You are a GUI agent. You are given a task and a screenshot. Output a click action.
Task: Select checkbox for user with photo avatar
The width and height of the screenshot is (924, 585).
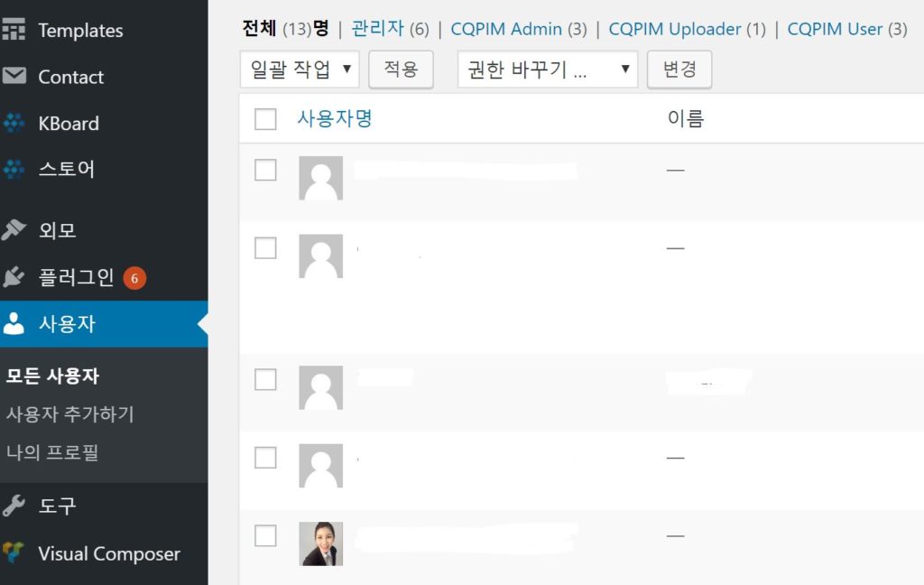tap(265, 536)
